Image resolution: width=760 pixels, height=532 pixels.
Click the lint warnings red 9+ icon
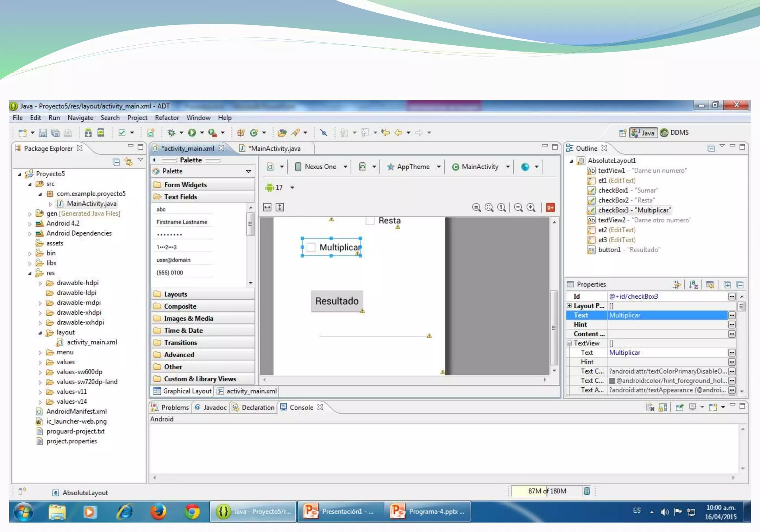550,207
